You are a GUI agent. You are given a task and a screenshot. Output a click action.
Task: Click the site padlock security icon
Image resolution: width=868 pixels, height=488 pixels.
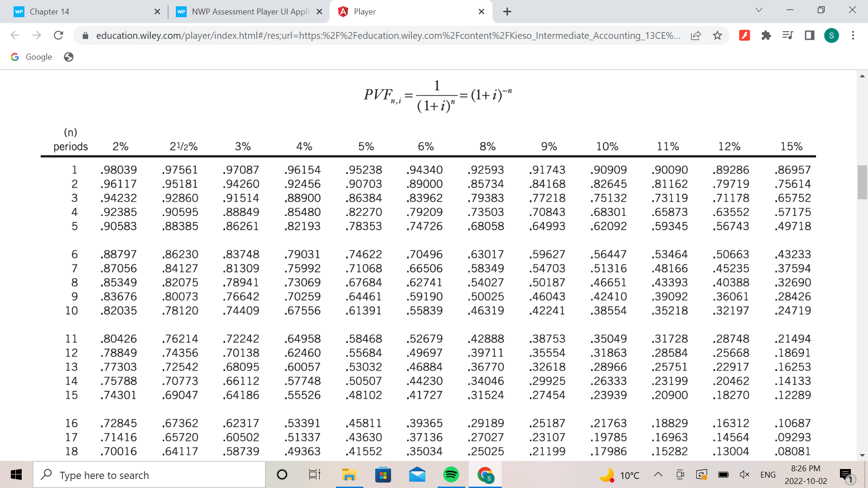85,35
